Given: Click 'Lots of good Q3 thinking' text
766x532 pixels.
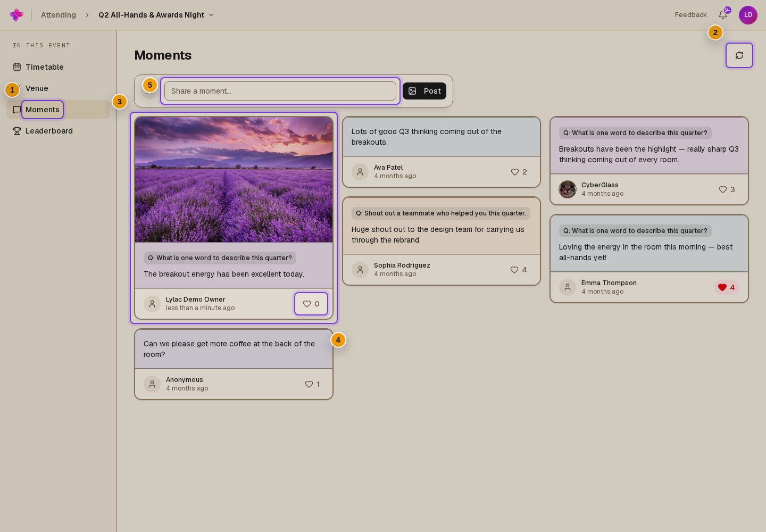Looking at the screenshot, I should tap(427, 137).
